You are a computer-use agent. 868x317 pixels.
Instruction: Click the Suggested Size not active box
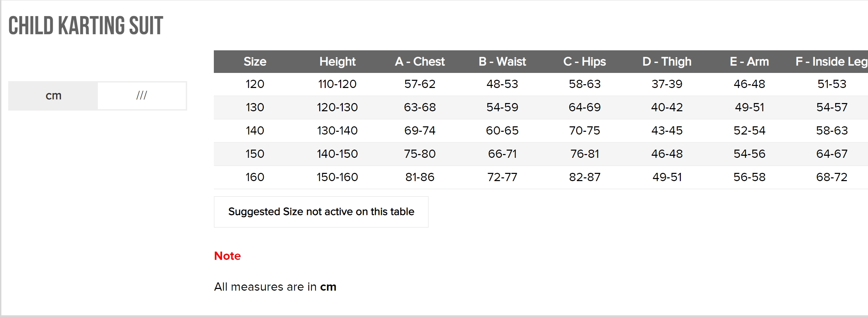321,212
